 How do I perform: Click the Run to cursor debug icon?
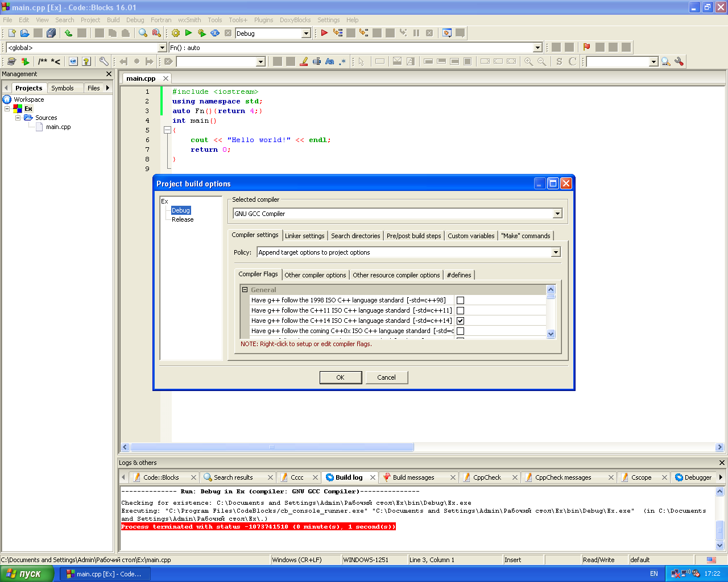coord(338,33)
